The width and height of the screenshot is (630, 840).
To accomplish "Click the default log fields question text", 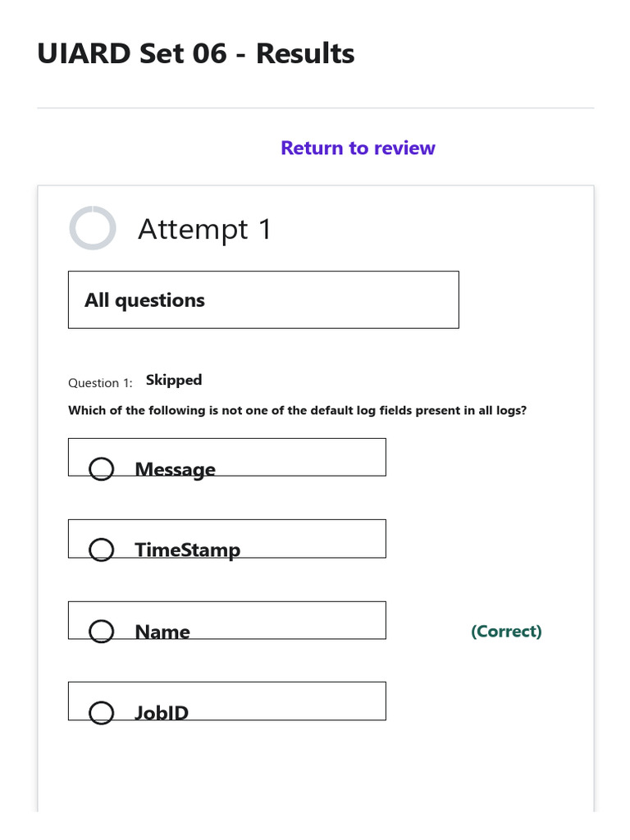I will (x=297, y=410).
